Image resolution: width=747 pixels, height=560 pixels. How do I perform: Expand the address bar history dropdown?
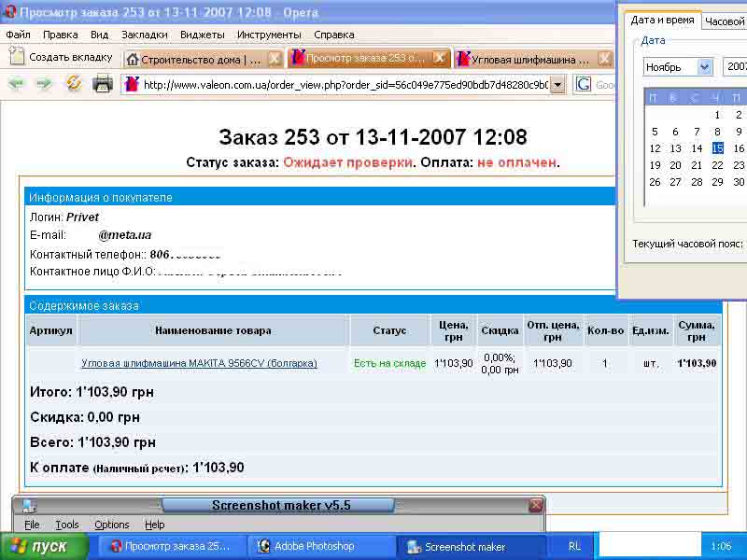click(x=557, y=85)
